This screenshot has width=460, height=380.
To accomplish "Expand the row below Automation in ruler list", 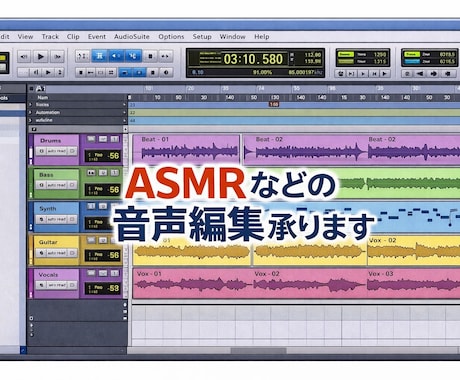I will [30, 120].
